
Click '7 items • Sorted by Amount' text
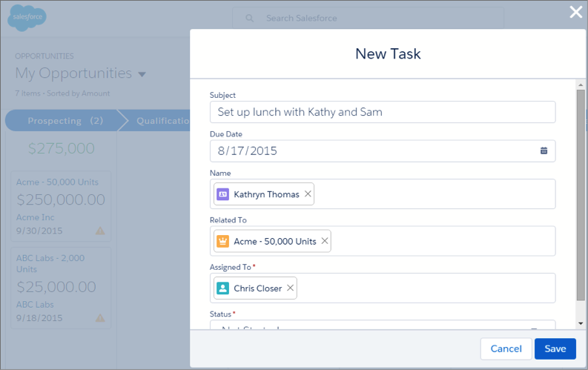pos(62,93)
